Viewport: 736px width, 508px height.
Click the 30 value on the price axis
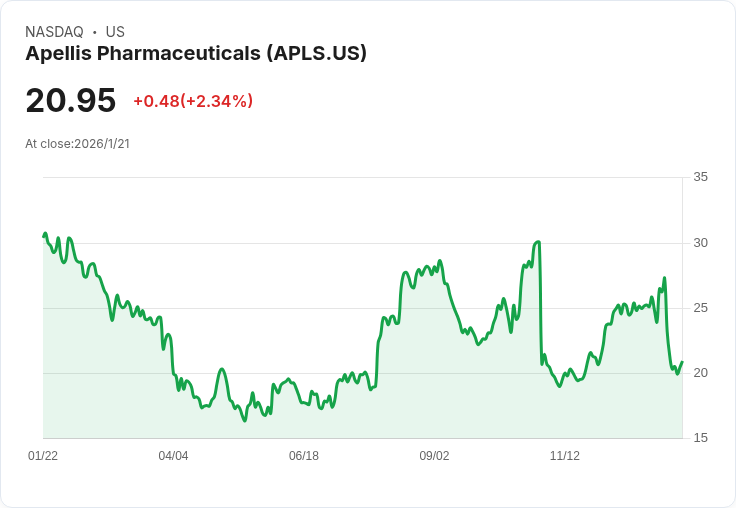[x=700, y=243]
